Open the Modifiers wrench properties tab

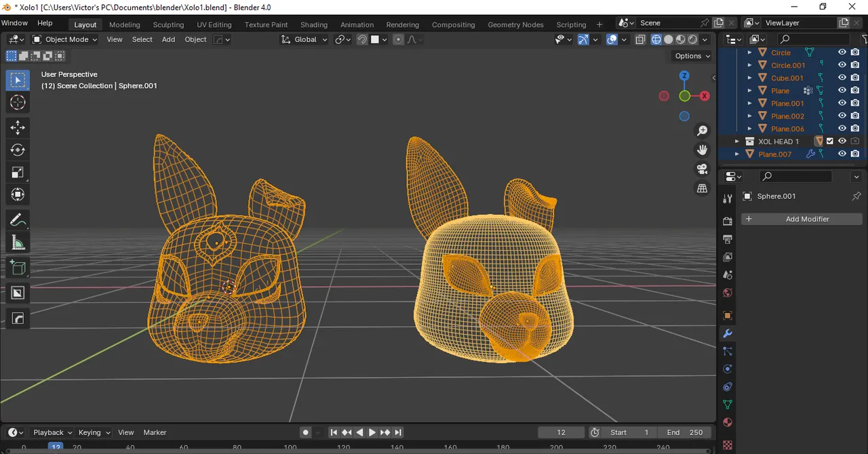(x=728, y=333)
